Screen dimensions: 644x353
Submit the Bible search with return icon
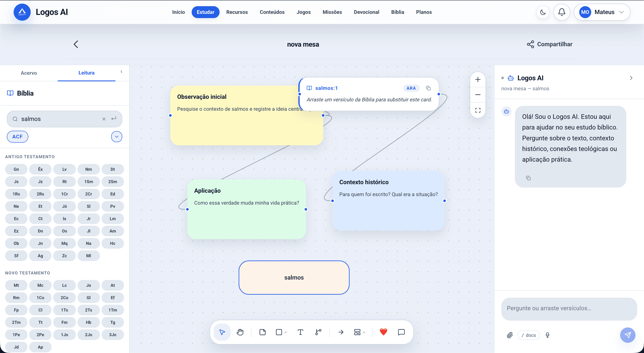(x=114, y=119)
